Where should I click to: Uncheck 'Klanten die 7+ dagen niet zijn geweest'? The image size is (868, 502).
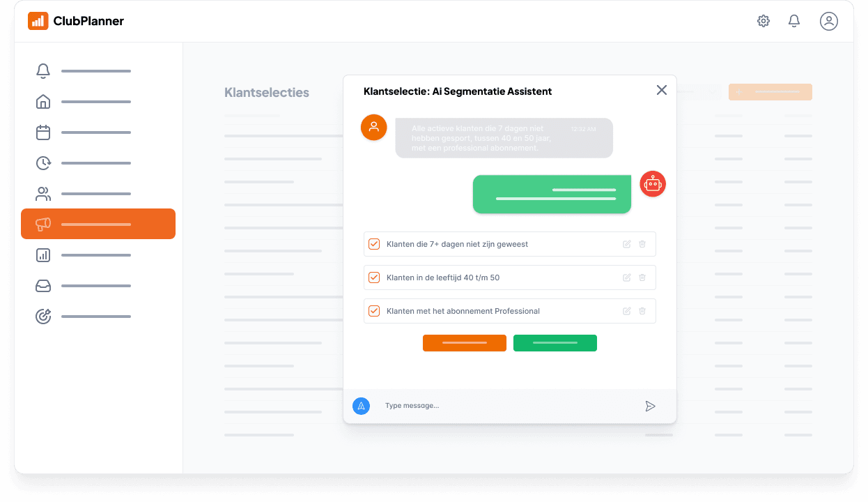(x=374, y=244)
